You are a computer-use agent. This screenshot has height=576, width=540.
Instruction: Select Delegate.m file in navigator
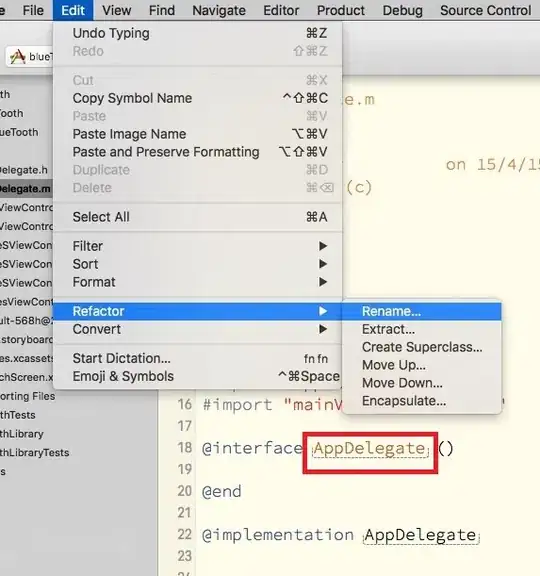coord(26,189)
